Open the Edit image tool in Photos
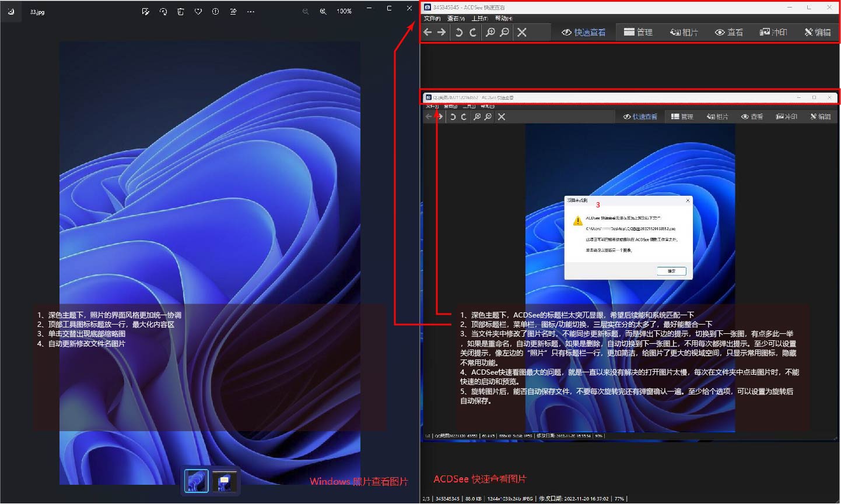The width and height of the screenshot is (841, 504). 145,12
